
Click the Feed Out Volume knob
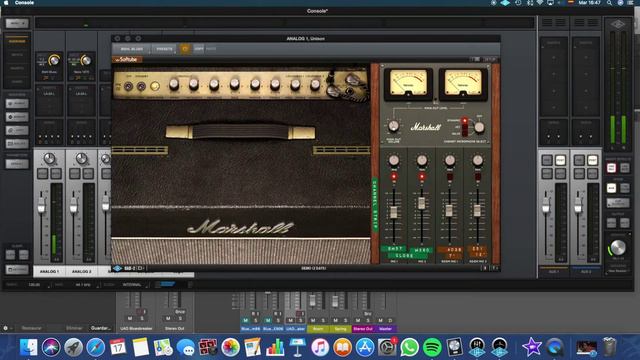pyautogui.click(x=393, y=126)
